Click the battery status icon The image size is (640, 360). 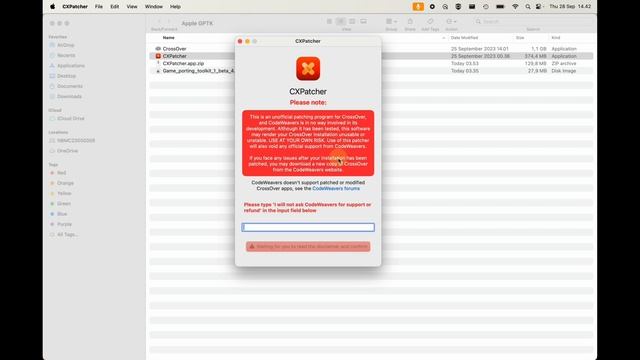[500, 7]
